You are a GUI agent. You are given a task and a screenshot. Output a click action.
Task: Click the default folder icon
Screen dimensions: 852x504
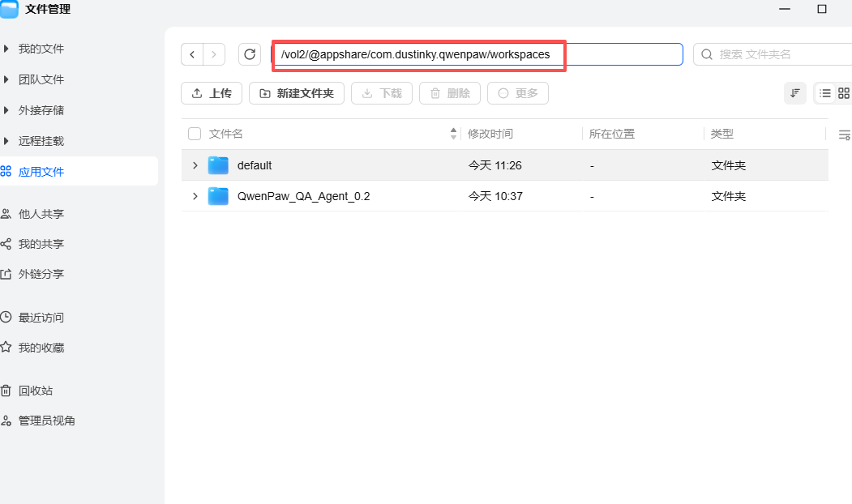(x=218, y=165)
